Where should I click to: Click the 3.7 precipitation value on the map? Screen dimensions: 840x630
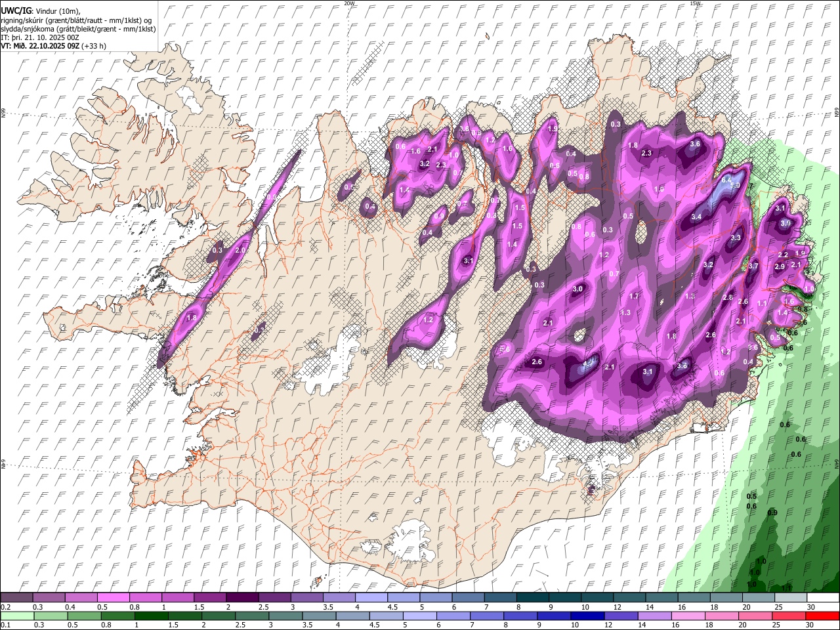(753, 266)
